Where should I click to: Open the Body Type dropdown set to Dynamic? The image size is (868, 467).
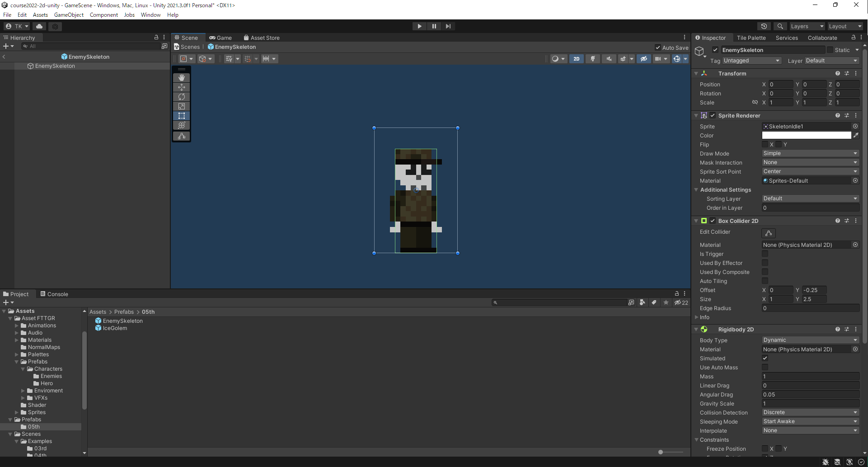point(810,340)
